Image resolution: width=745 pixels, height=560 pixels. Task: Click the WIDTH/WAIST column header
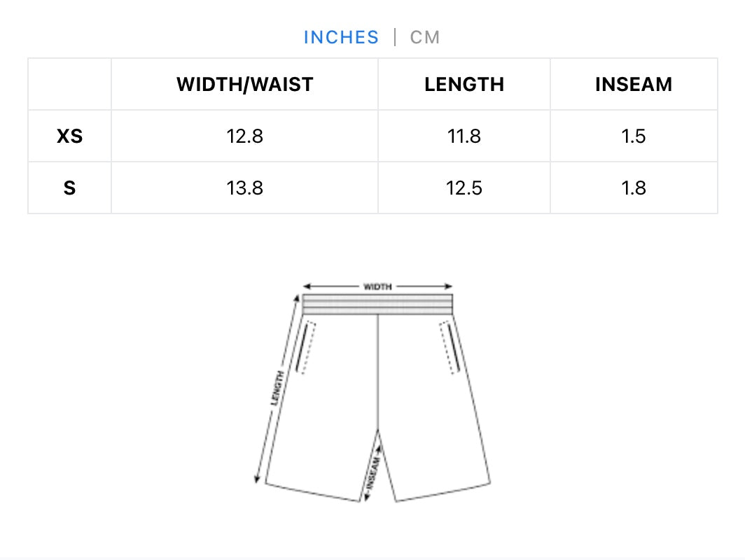click(x=244, y=85)
